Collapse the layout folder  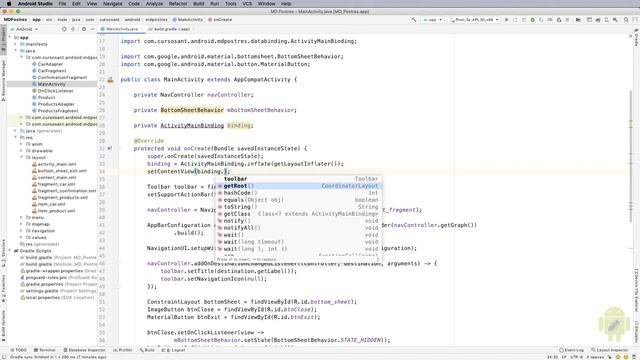click(22, 157)
